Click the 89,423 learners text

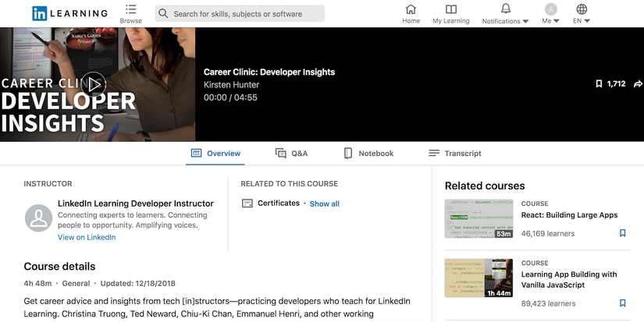point(548,303)
